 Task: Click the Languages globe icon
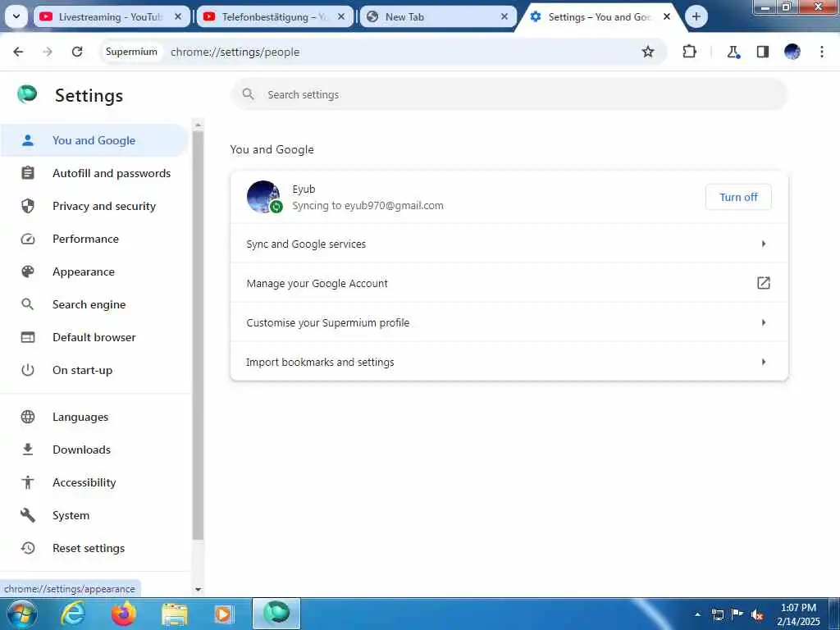click(x=27, y=417)
